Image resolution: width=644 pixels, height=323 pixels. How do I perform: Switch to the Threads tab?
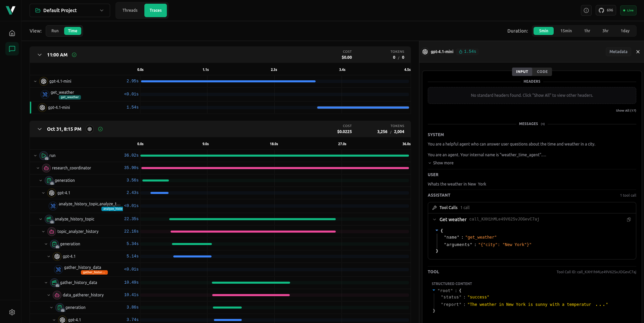pyautogui.click(x=130, y=10)
